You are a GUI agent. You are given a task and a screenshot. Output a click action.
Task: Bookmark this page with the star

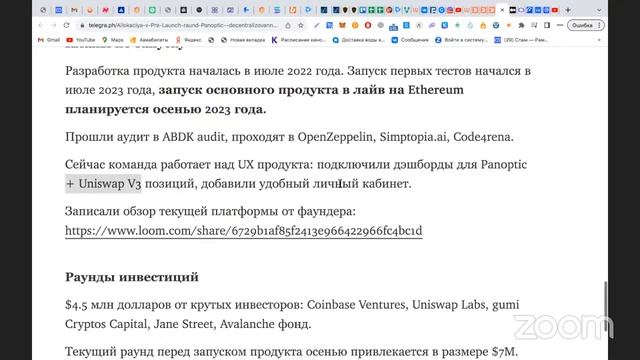click(x=301, y=25)
